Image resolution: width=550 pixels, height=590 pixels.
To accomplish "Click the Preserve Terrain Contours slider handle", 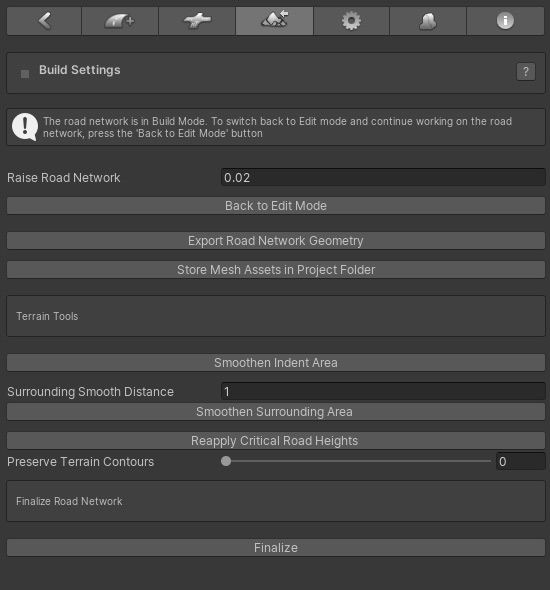I will 226,461.
